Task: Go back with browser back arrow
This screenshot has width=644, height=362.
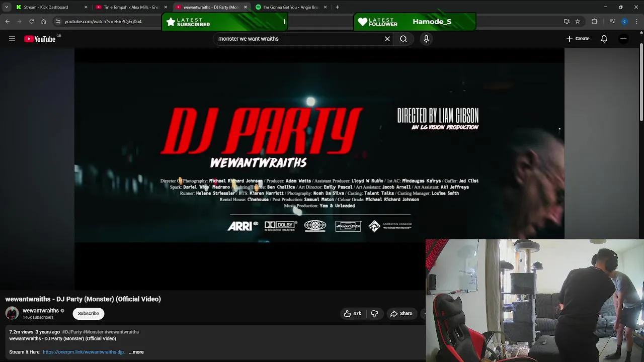Action: (x=7, y=22)
